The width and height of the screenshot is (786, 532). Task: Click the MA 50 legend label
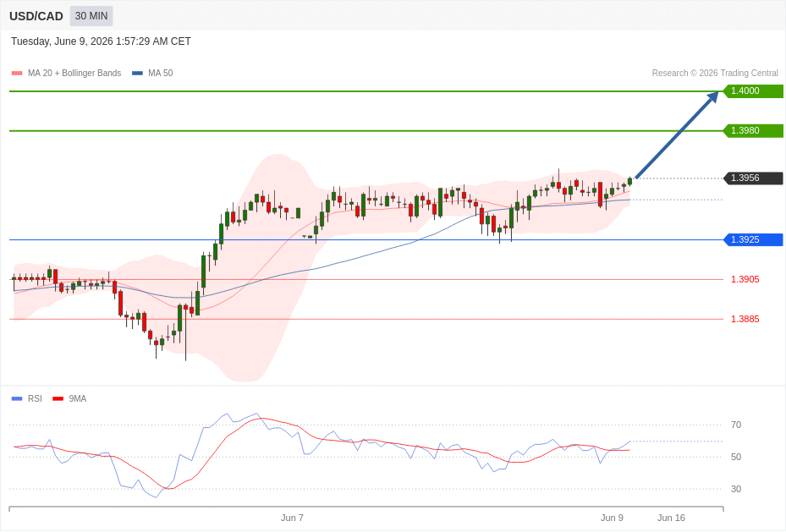coord(161,73)
